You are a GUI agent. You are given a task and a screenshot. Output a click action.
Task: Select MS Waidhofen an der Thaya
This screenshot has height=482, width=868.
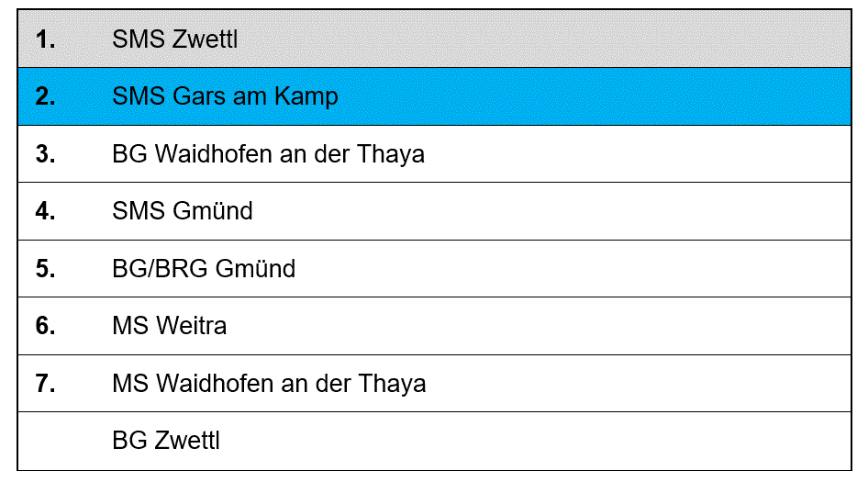tap(269, 384)
